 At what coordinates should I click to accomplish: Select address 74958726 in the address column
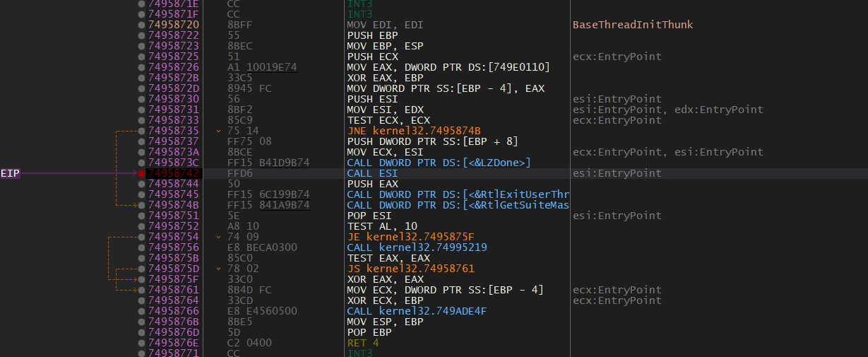pos(174,67)
